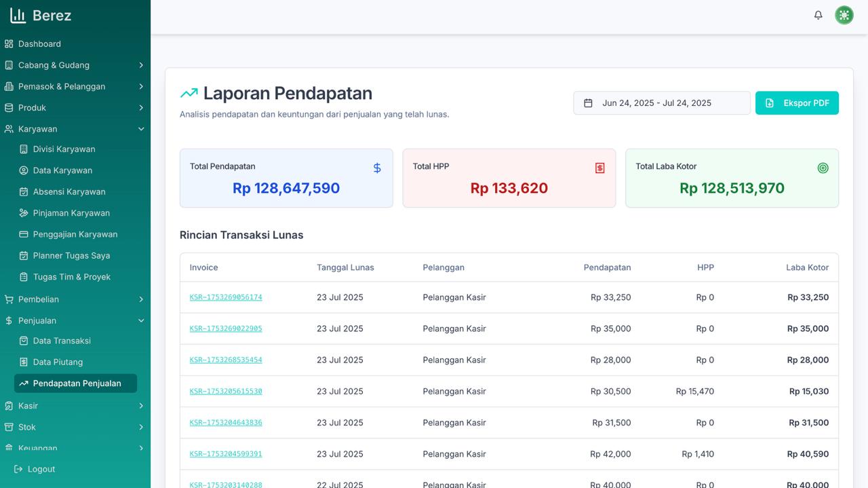Click the target icon on Total Laba Kotor card
The image size is (868, 488).
(x=823, y=168)
